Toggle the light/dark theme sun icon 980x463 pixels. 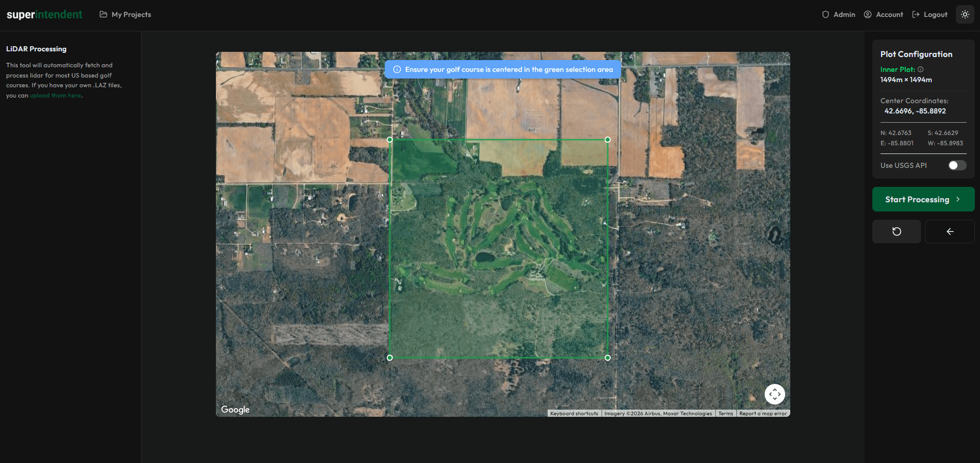pyautogui.click(x=965, y=14)
